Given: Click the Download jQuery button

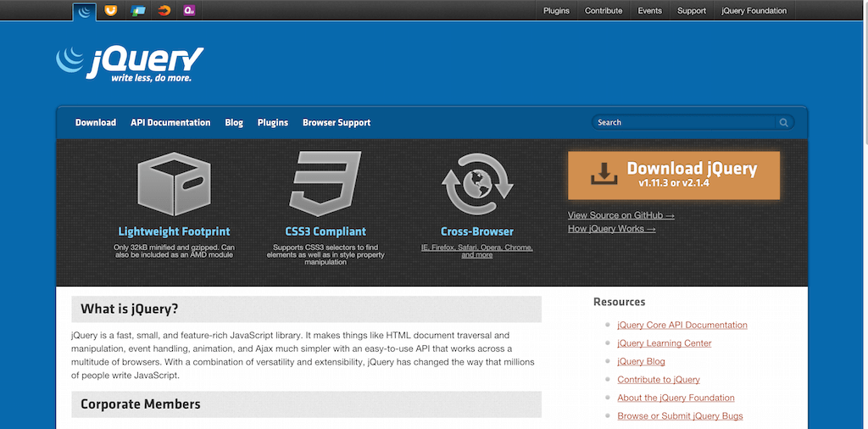Looking at the screenshot, I should coord(674,175).
